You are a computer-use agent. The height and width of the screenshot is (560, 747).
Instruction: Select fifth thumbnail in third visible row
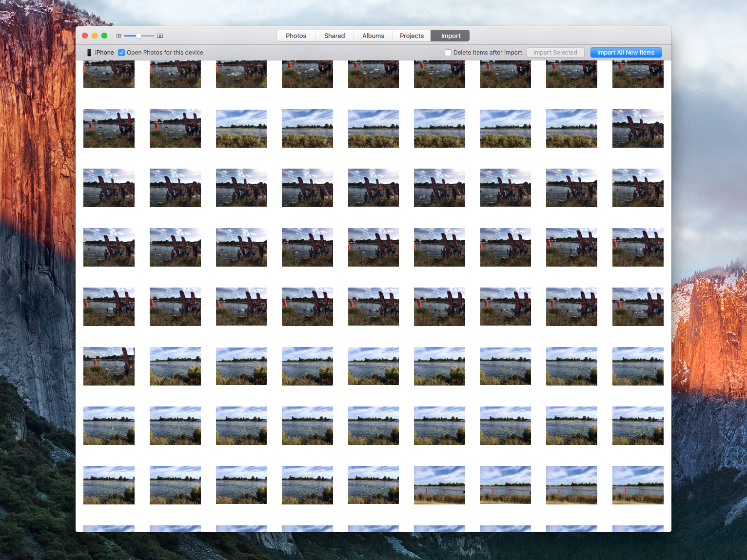[373, 188]
